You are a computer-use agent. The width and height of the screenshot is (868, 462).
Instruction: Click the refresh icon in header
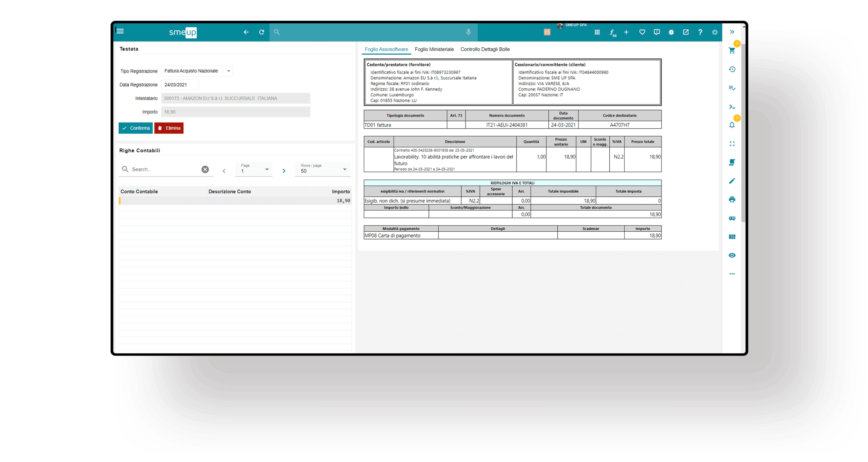coord(261,32)
